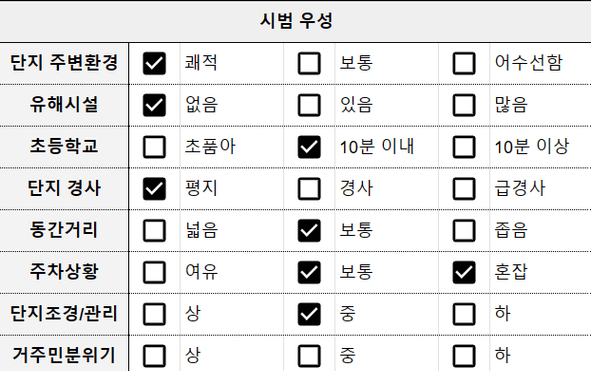The width and height of the screenshot is (591, 371).
Task: Check 상 for 단지조경/관리
Action: (x=154, y=314)
